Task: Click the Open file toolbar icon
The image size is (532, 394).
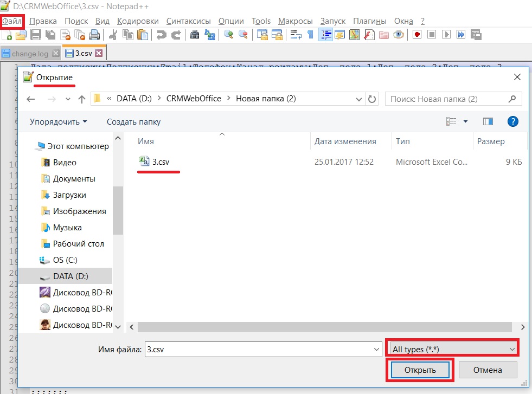Action: click(21, 35)
